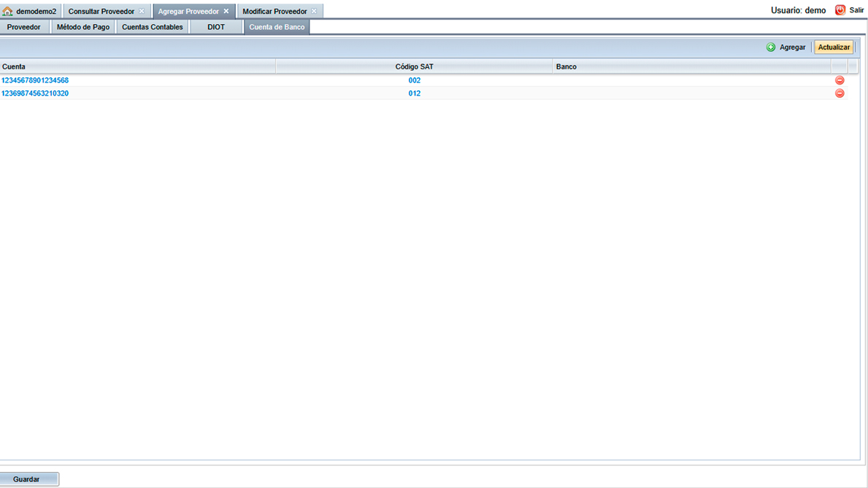Delete bank account 12345678901234568 row
Image resolution: width=868 pixels, height=488 pixels.
pyautogui.click(x=840, y=80)
